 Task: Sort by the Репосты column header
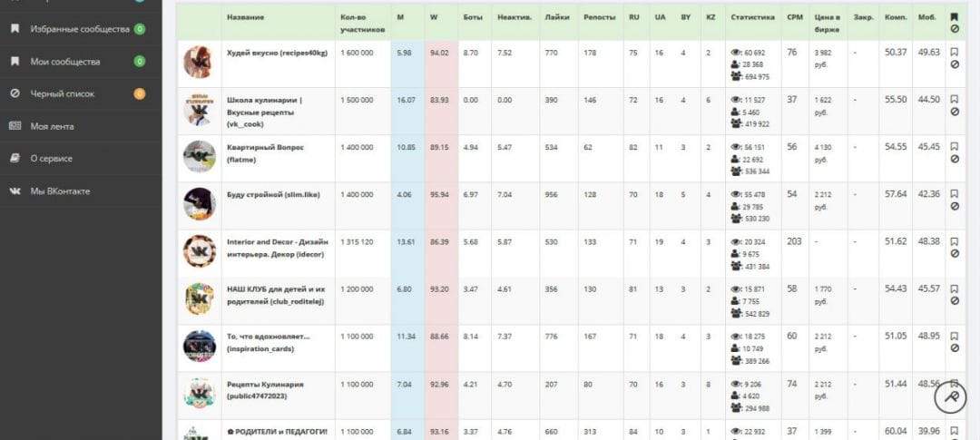coord(599,17)
